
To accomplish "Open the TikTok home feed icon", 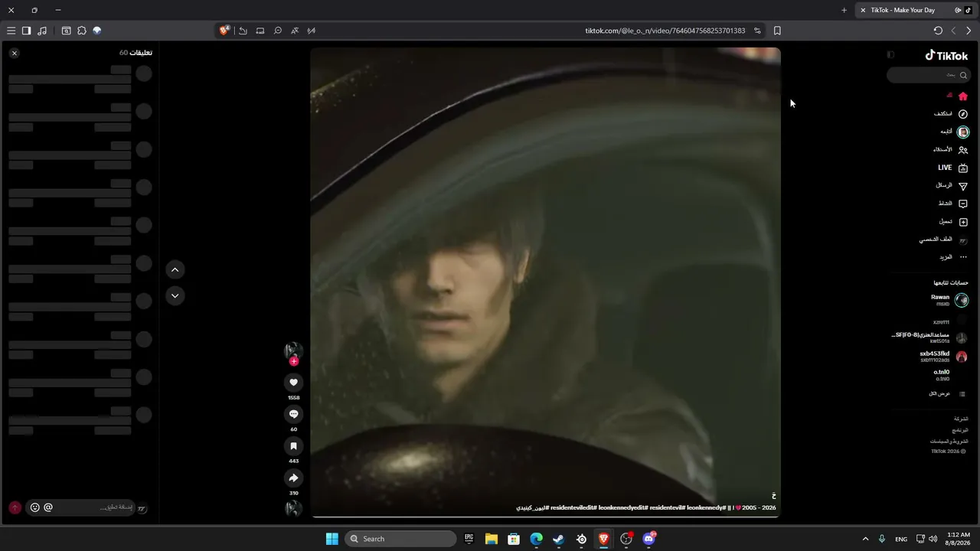I will (963, 96).
